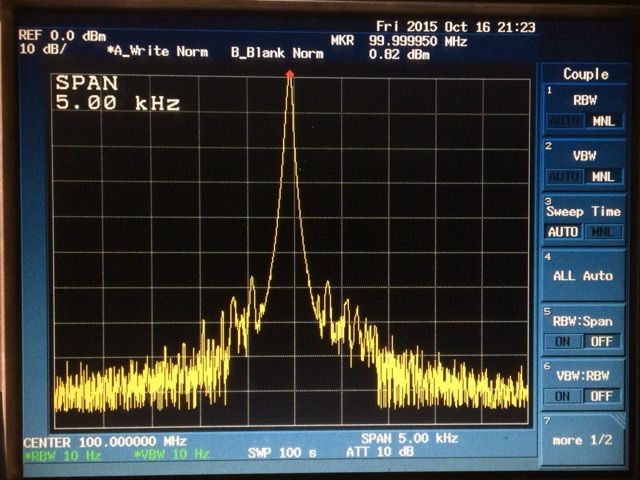The height and width of the screenshot is (480, 640).
Task: Select the RBW softkey label
Action: pyautogui.click(x=585, y=100)
